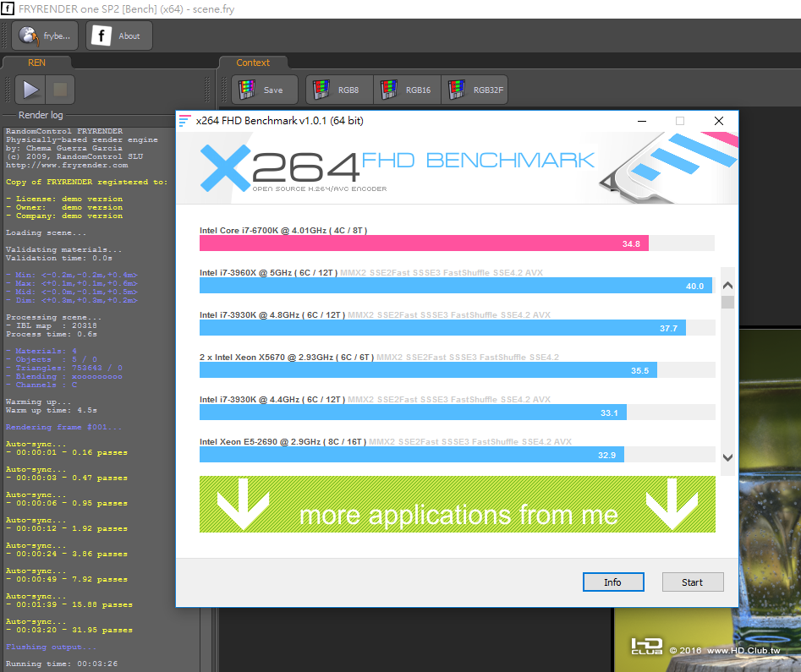
Task: Click the i7-6700K pink result bar
Action: (424, 243)
